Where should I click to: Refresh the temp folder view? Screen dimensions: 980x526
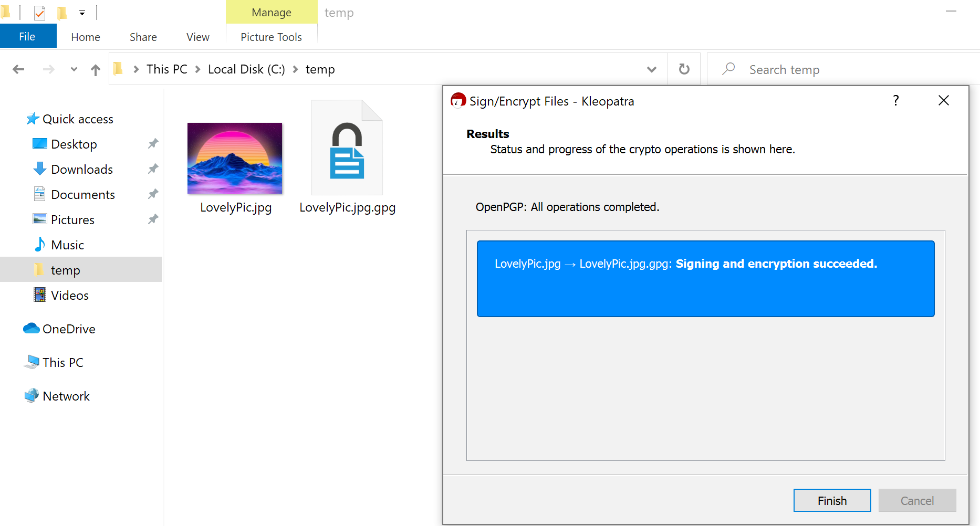pos(684,69)
